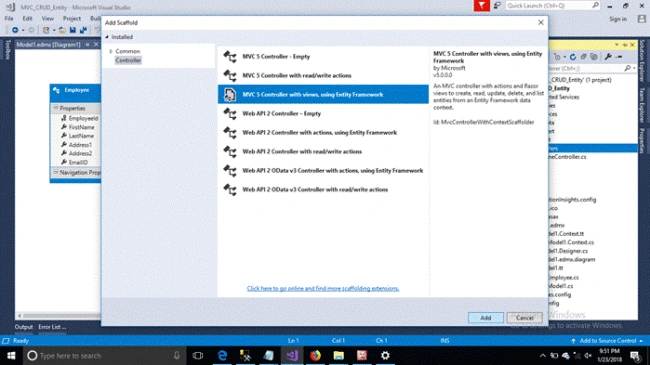
Task: Click Collapse All icon in Solution Explorer
Action: 583,57
